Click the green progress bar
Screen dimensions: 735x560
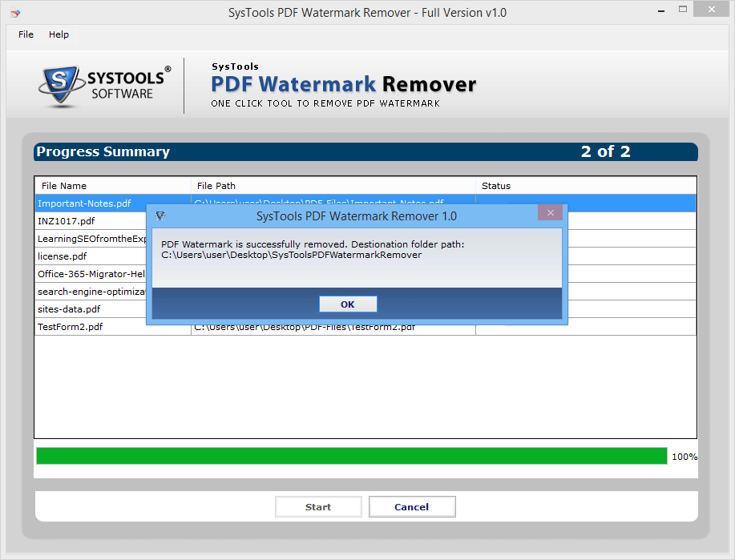(351, 456)
